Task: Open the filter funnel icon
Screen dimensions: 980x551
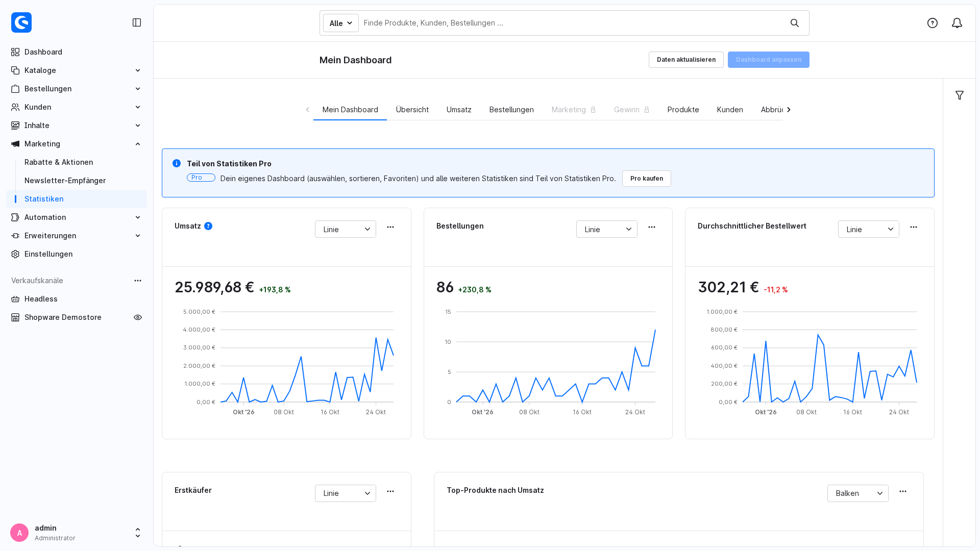Action: tap(960, 95)
